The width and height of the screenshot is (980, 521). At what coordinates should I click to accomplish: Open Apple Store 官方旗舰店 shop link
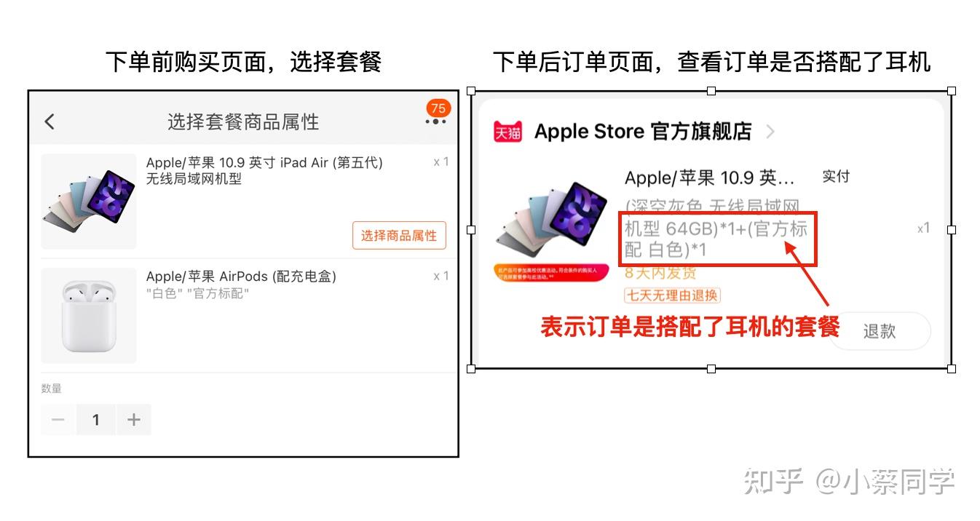point(643,132)
